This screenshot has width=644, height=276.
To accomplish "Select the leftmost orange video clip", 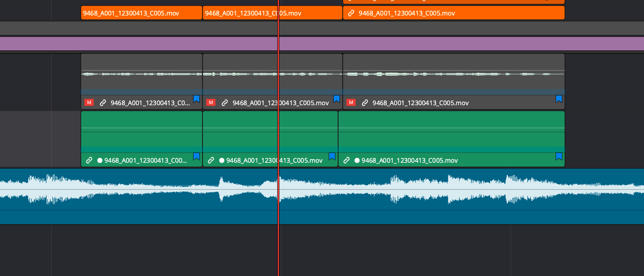I will coord(142,13).
